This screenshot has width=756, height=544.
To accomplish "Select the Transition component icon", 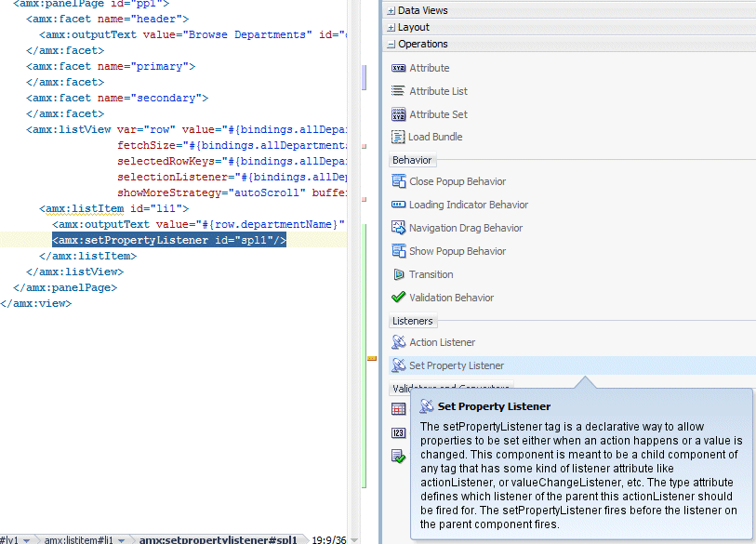I will pyautogui.click(x=398, y=274).
